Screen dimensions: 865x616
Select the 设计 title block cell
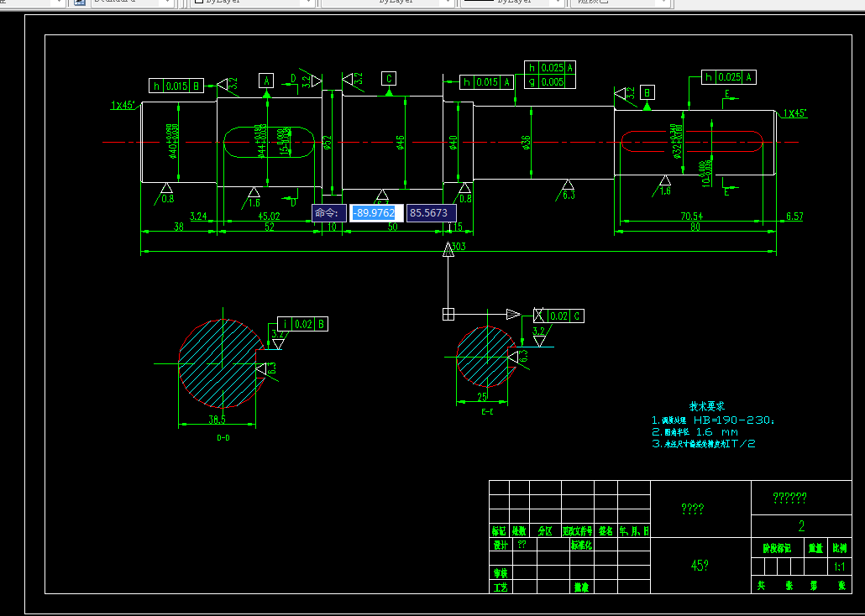click(501, 545)
